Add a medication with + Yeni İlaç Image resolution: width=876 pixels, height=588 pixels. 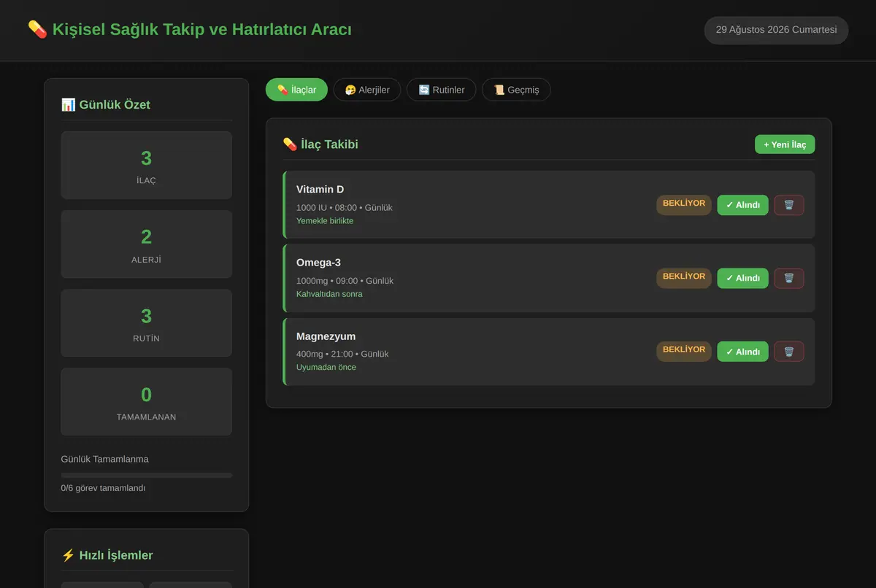785,144
